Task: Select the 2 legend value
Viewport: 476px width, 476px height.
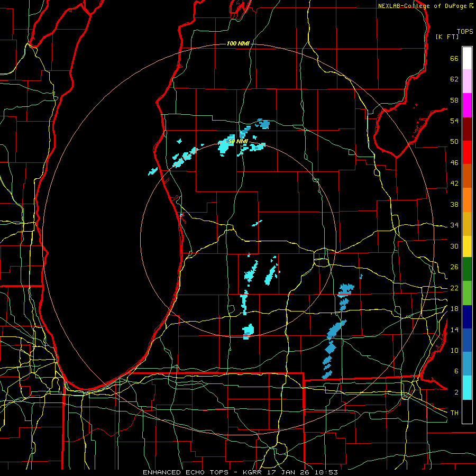Action: click(456, 392)
